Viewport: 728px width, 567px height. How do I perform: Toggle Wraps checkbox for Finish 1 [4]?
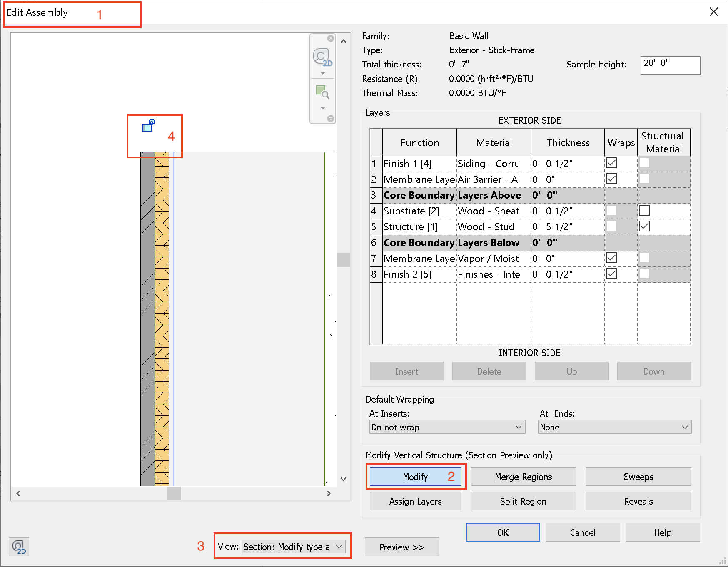(x=611, y=163)
